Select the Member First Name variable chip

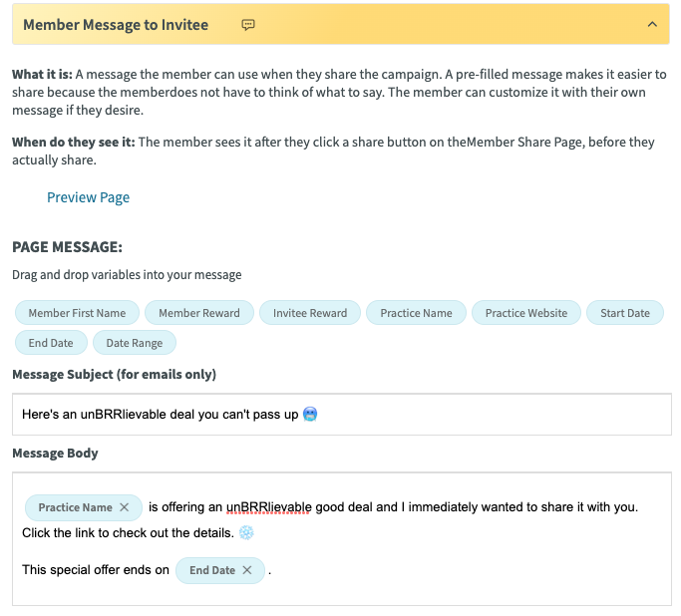point(77,313)
